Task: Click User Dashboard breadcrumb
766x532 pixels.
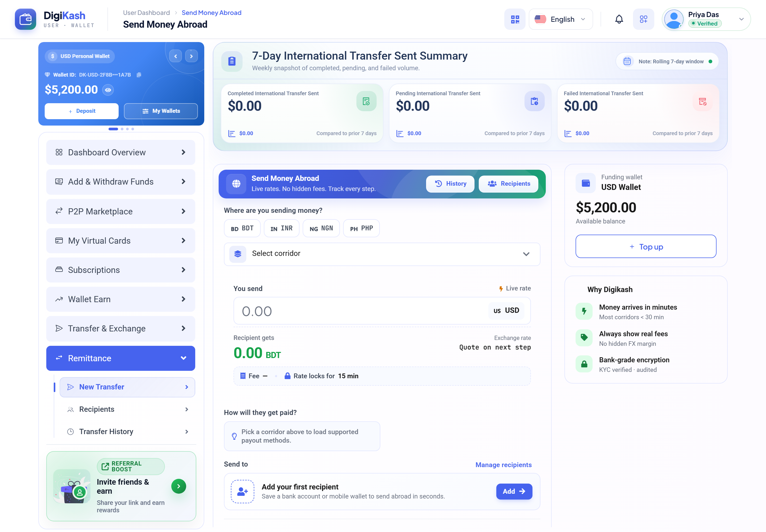Action: [x=146, y=13]
